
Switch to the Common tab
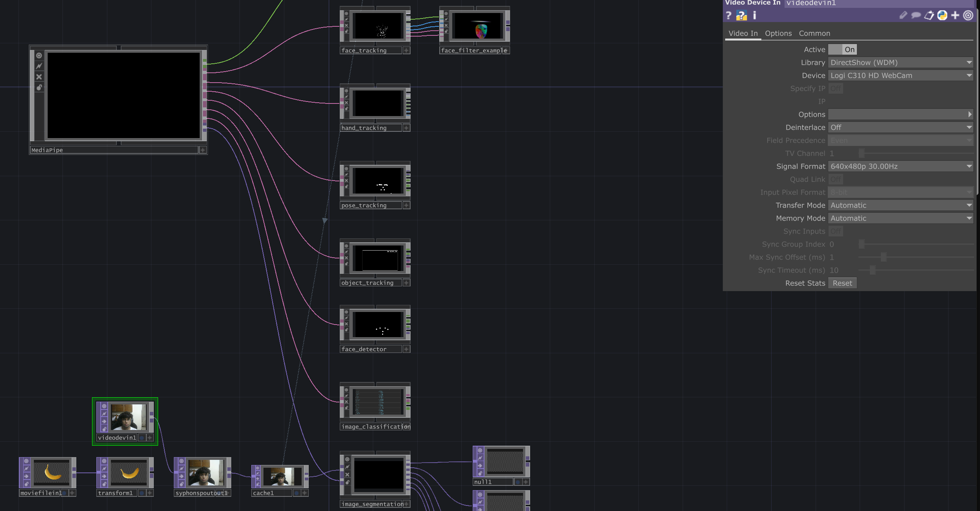point(814,33)
